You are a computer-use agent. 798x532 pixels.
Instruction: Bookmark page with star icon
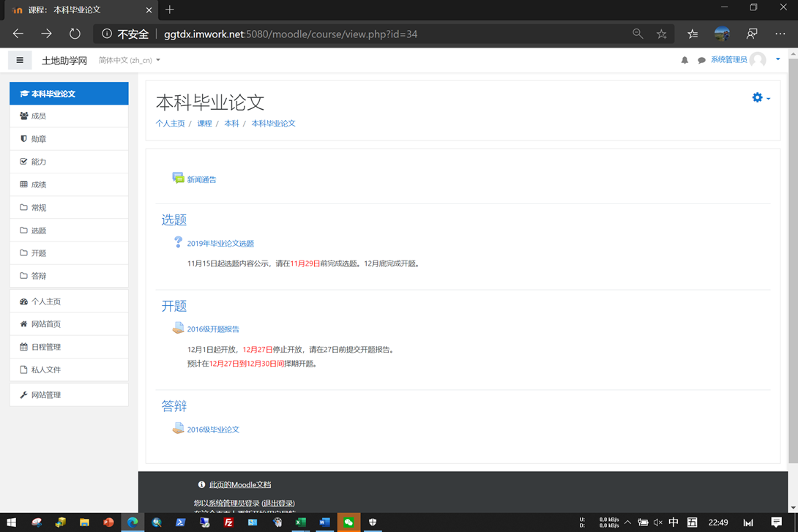[x=662, y=34]
